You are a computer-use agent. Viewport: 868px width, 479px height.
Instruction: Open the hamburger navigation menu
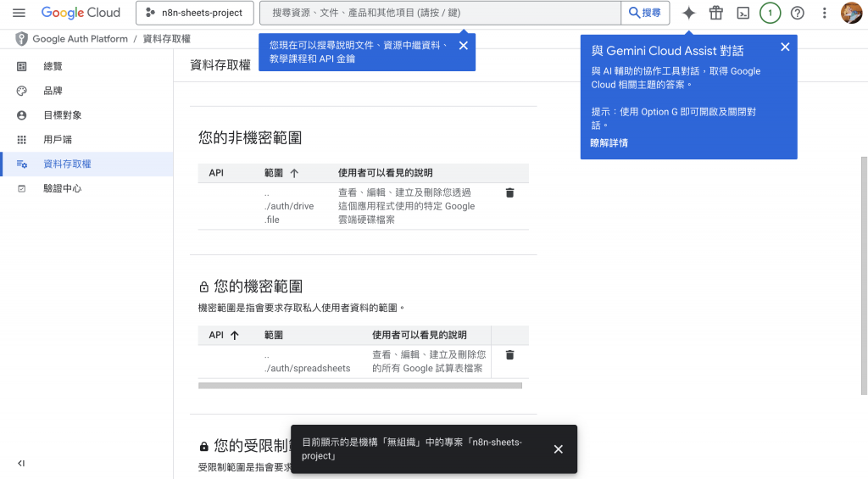(19, 13)
